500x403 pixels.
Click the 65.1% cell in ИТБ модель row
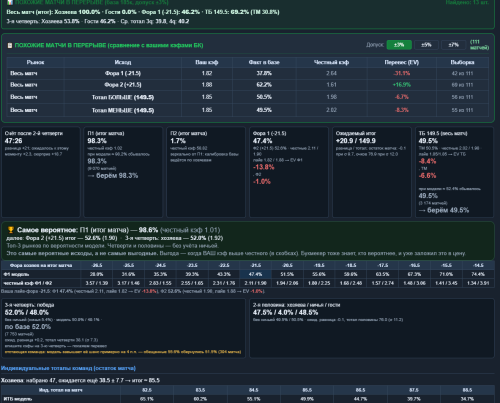pyautogui.click(x=147, y=399)
